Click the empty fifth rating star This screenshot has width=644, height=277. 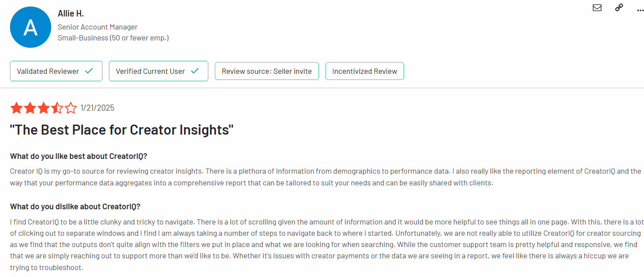click(x=70, y=108)
